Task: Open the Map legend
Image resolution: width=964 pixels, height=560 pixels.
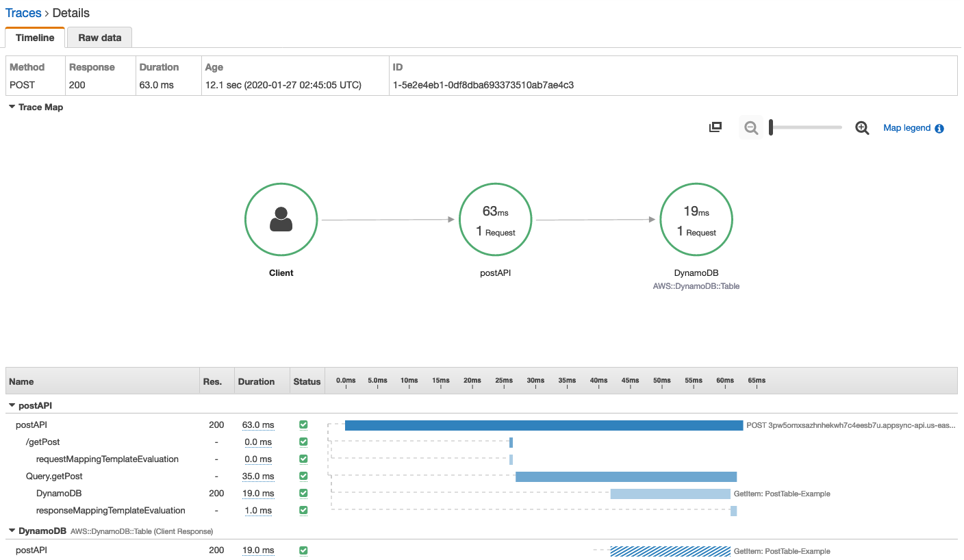Action: 909,127
